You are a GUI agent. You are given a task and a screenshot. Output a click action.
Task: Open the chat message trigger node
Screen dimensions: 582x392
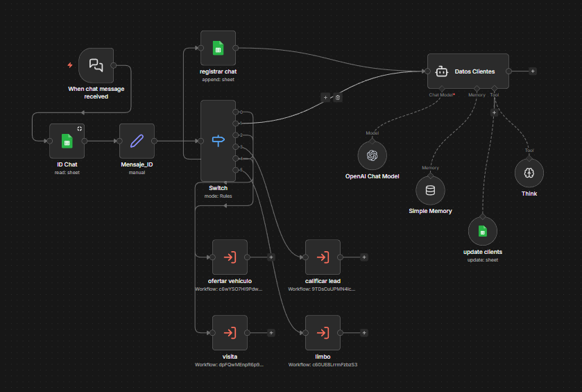tap(96, 65)
